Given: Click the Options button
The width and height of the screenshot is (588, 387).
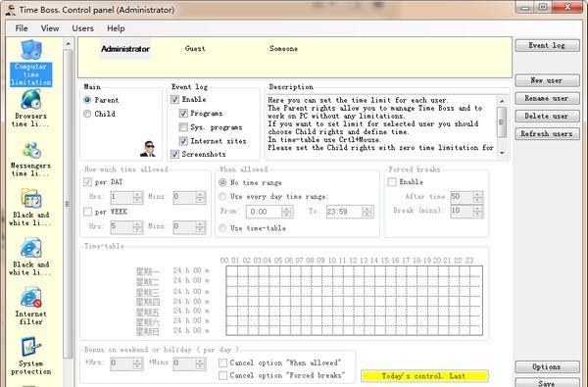Looking at the screenshot, I should 547,366.
